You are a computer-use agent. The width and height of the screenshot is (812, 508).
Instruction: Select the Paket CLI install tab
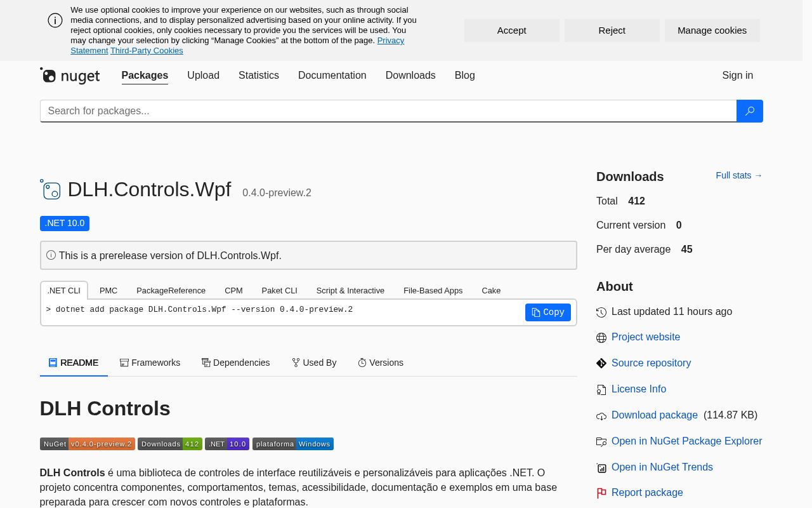280,290
